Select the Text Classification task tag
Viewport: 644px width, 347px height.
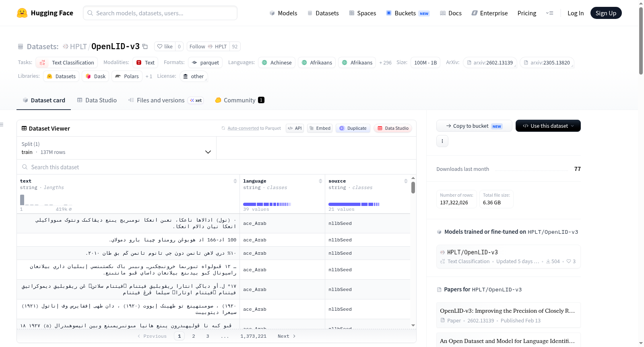[x=67, y=62]
